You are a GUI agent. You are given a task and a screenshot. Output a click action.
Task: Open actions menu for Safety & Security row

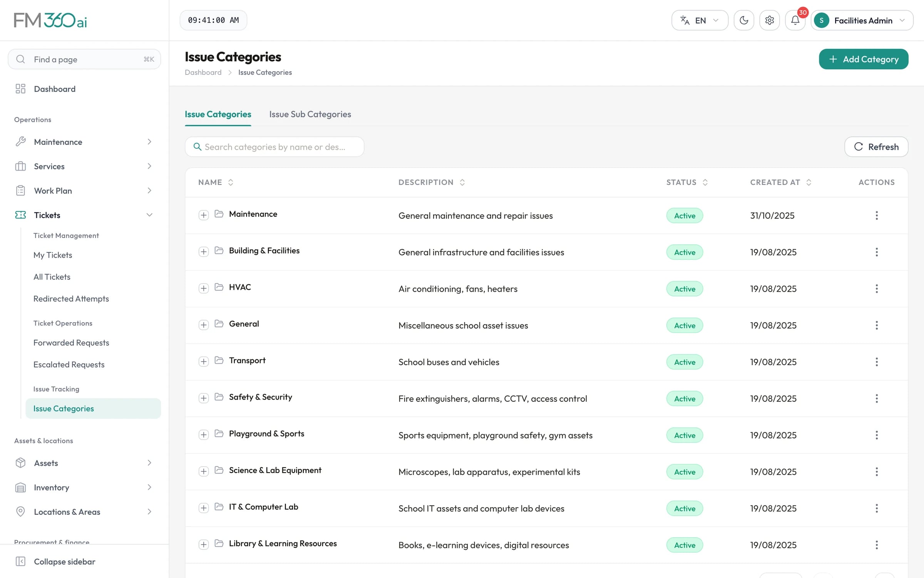[877, 398]
